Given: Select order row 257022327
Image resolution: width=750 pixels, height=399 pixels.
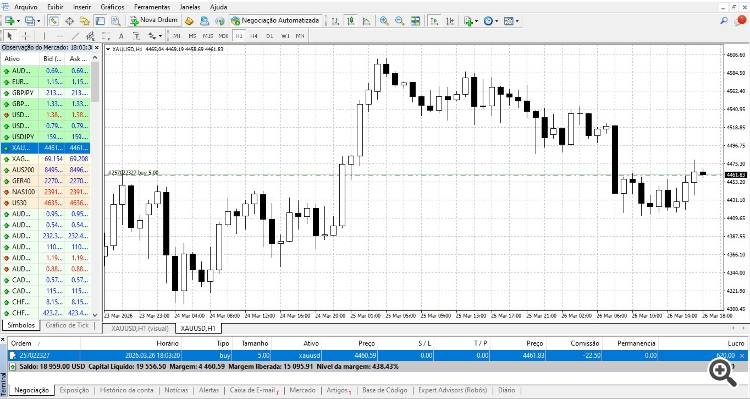Looking at the screenshot, I should coord(378,355).
